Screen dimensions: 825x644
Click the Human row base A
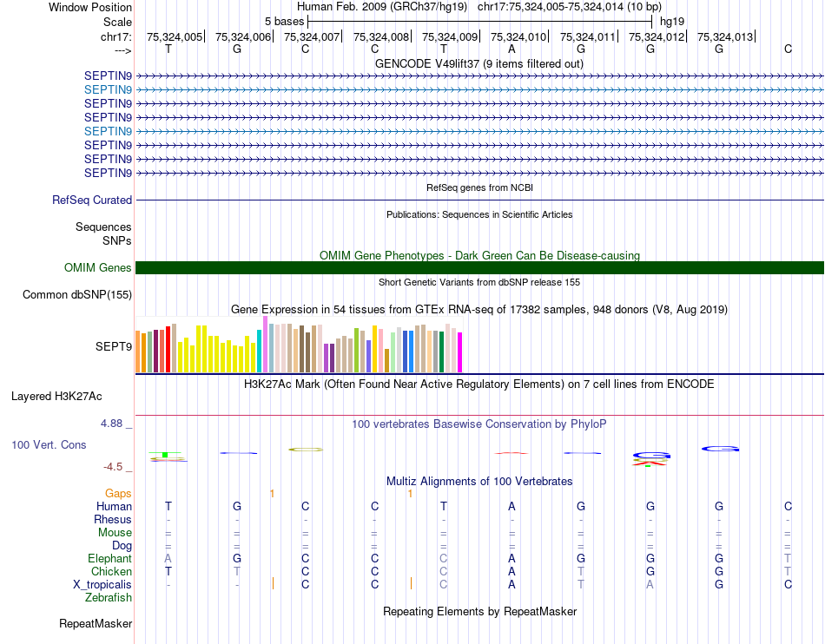click(511, 506)
